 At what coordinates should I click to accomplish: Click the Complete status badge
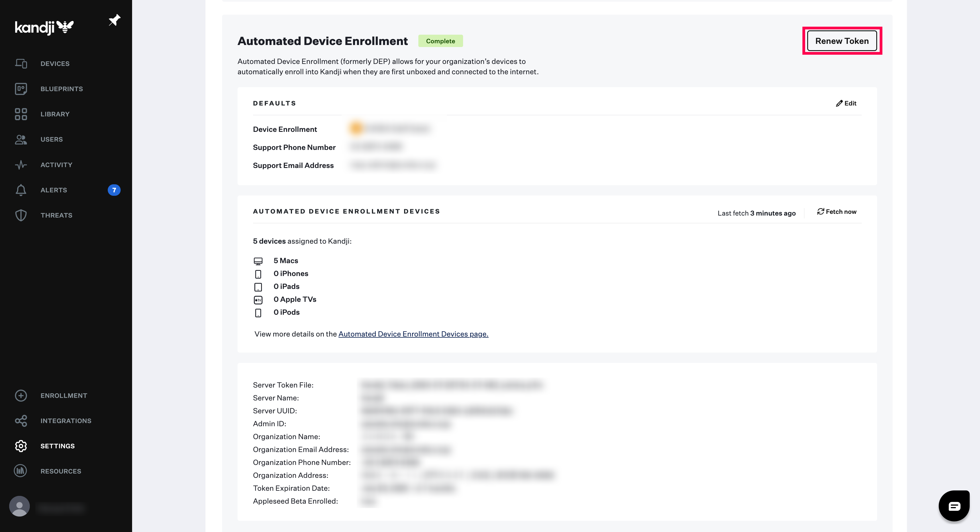pyautogui.click(x=440, y=41)
